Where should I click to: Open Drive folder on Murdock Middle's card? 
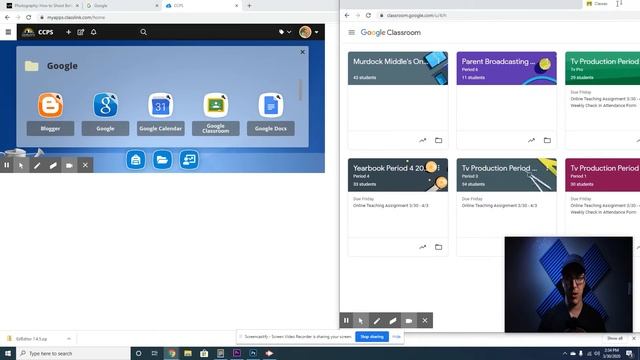438,140
